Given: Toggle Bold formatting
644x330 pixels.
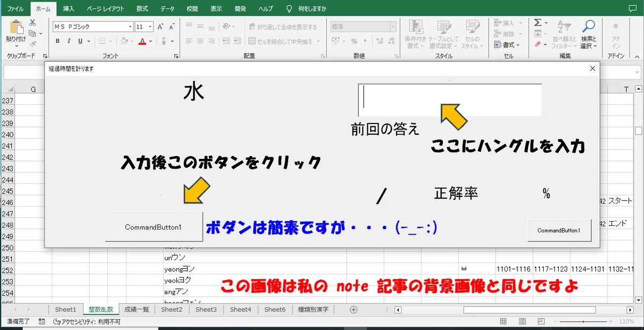Looking at the screenshot, I should click(57, 41).
